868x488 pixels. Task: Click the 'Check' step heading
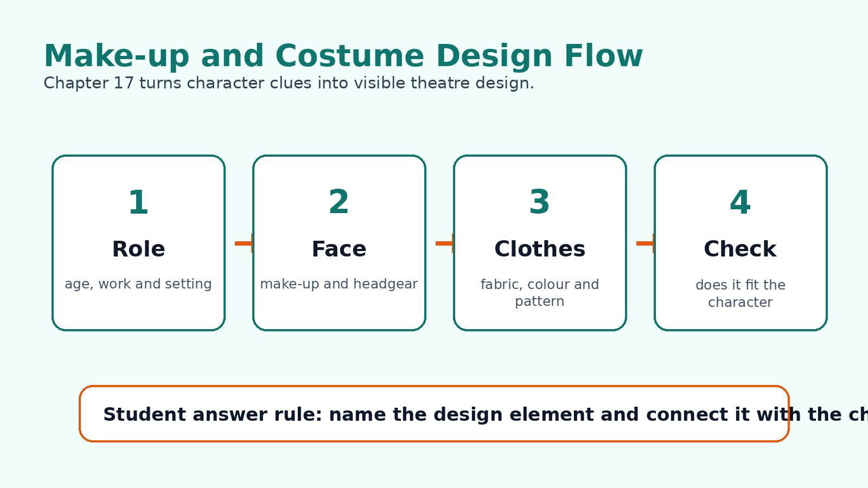pyautogui.click(x=741, y=249)
